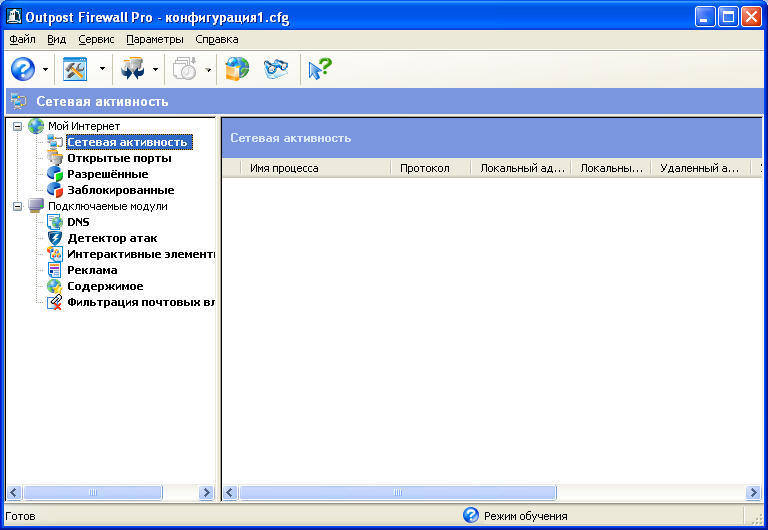The width and height of the screenshot is (768, 530).
Task: Sort by Имя процесса column header
Action: pos(316,168)
